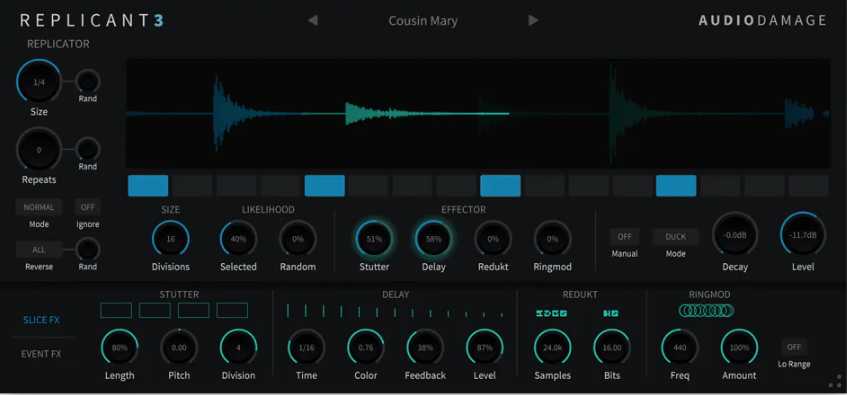847x395 pixels.
Task: Click the Ringmod Amount knob at 100%
Action: coord(739,347)
